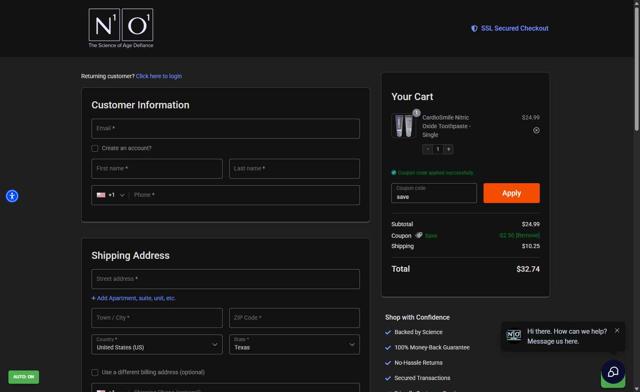
Task: Open the accessibility widget icon
Action: 12,196
